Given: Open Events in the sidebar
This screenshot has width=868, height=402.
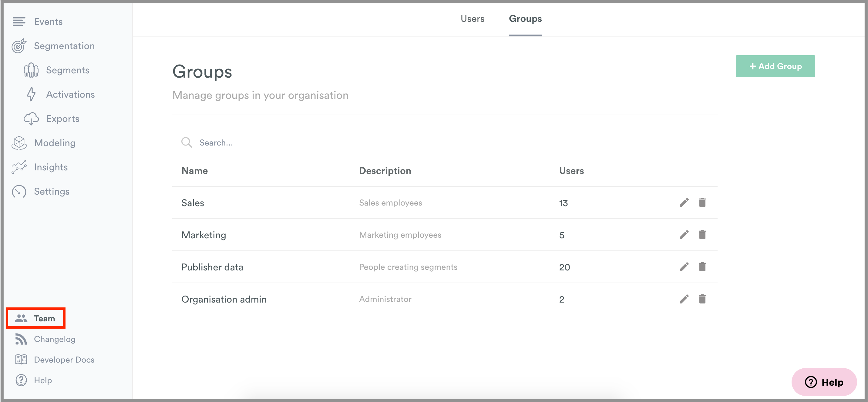Looking at the screenshot, I should [x=48, y=22].
